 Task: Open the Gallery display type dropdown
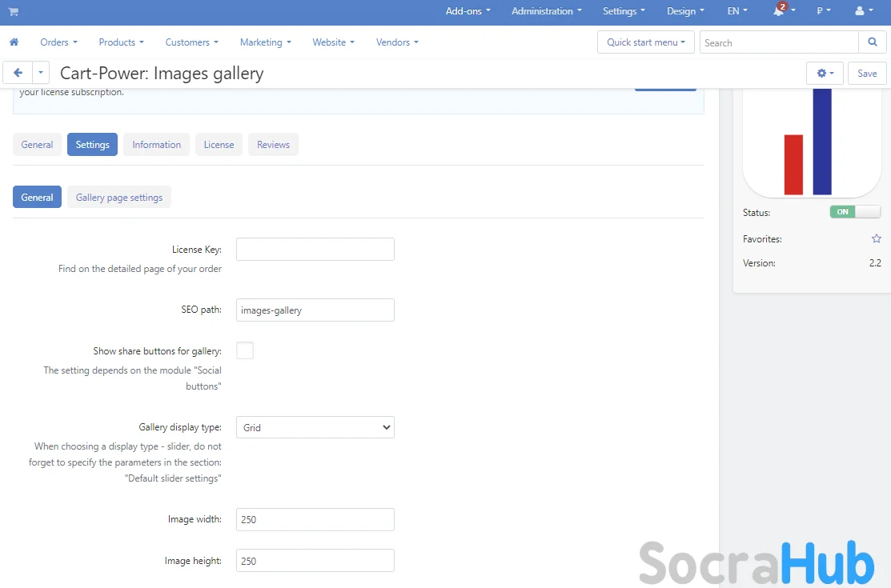[x=315, y=427]
